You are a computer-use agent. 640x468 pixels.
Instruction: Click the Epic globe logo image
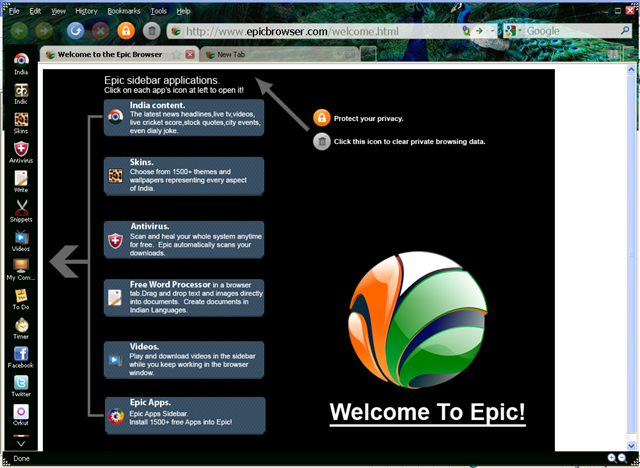point(418,320)
